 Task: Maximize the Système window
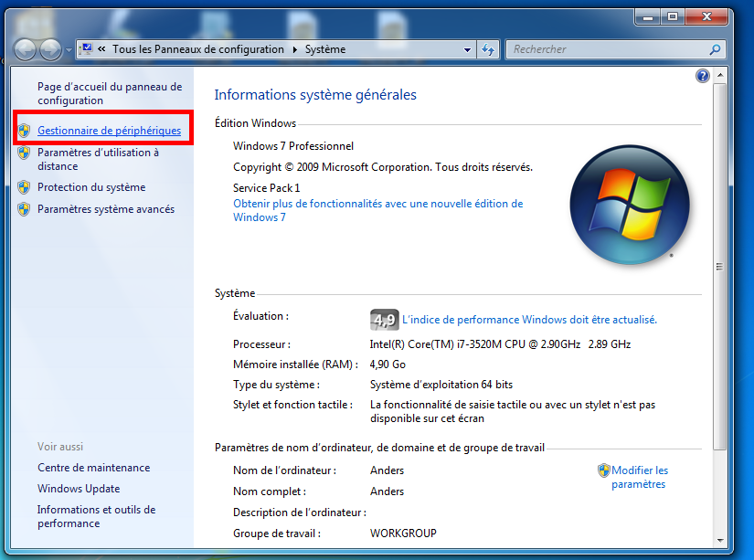point(673,16)
